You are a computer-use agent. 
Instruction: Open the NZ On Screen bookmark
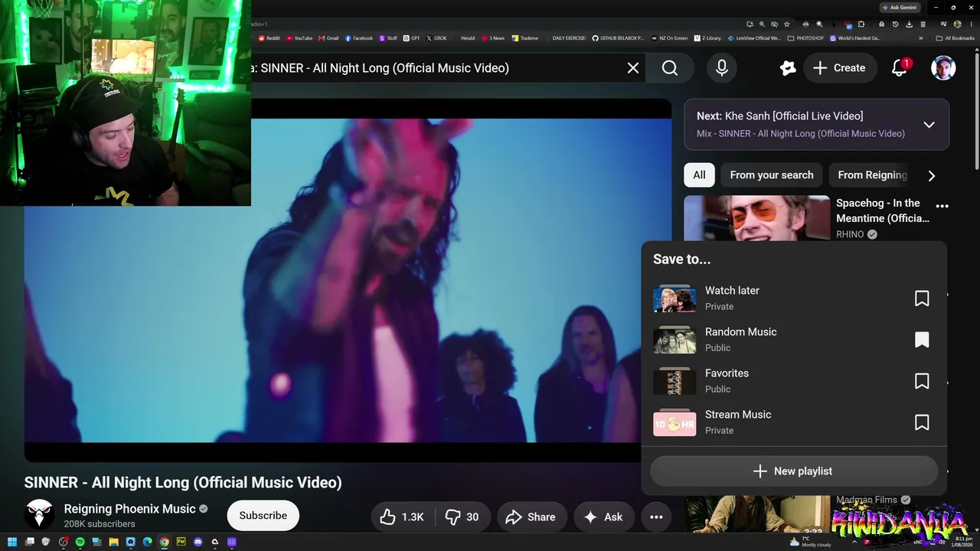point(669,38)
